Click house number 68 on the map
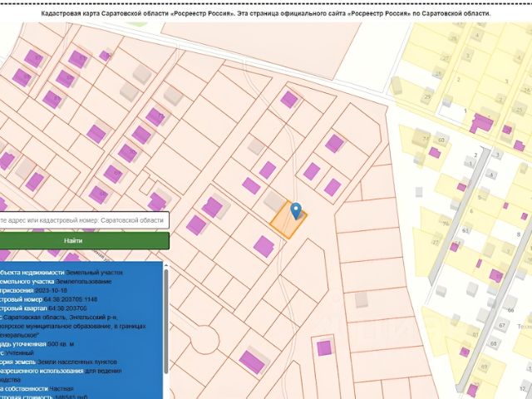 [x=493, y=343]
